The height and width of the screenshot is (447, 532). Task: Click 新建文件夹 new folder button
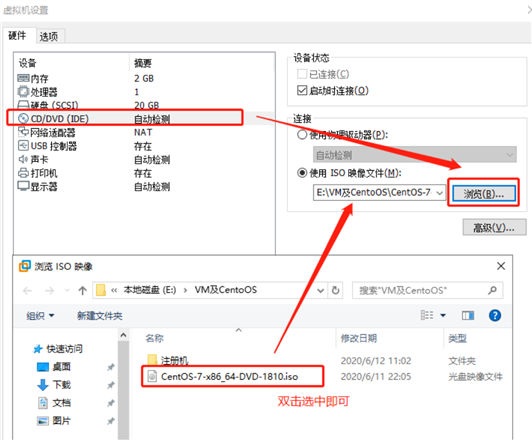pos(100,316)
